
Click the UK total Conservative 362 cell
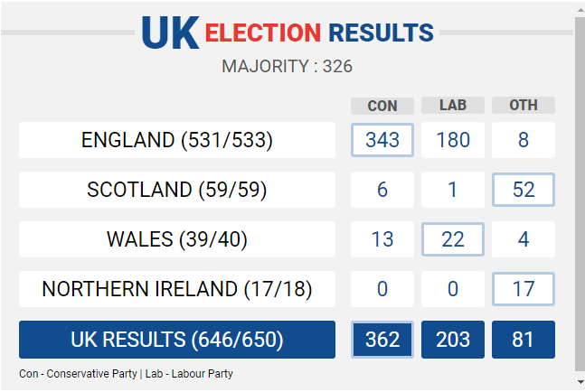point(382,340)
